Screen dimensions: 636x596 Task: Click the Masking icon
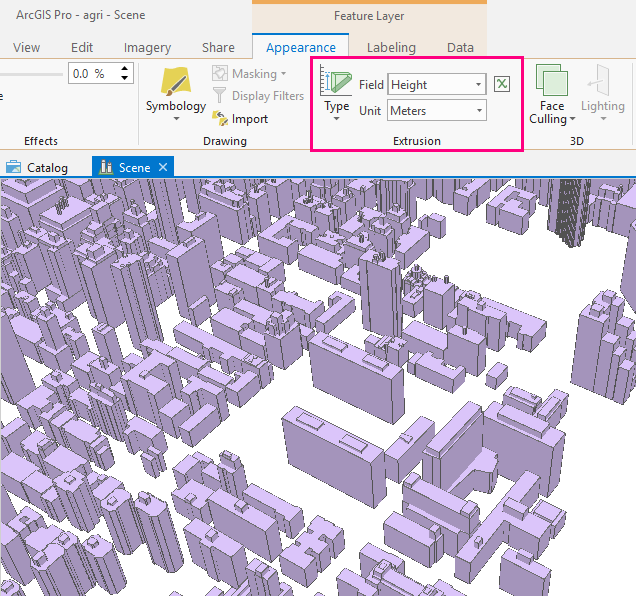pos(220,73)
